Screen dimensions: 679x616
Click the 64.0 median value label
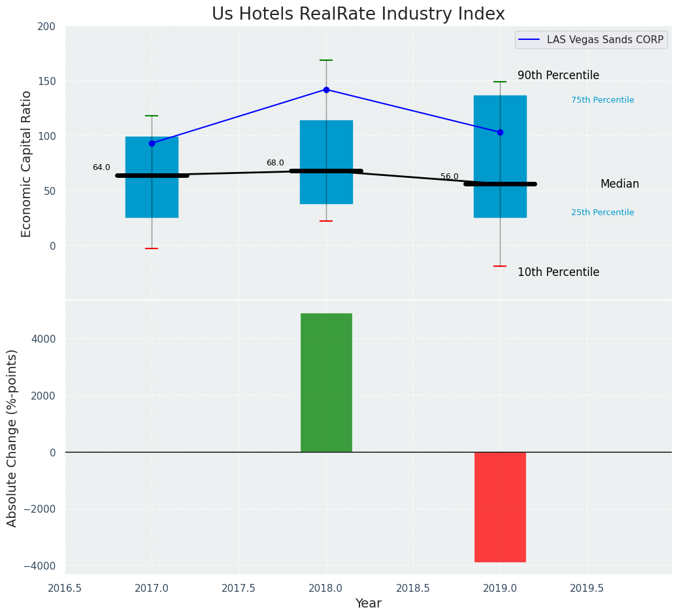click(x=101, y=167)
